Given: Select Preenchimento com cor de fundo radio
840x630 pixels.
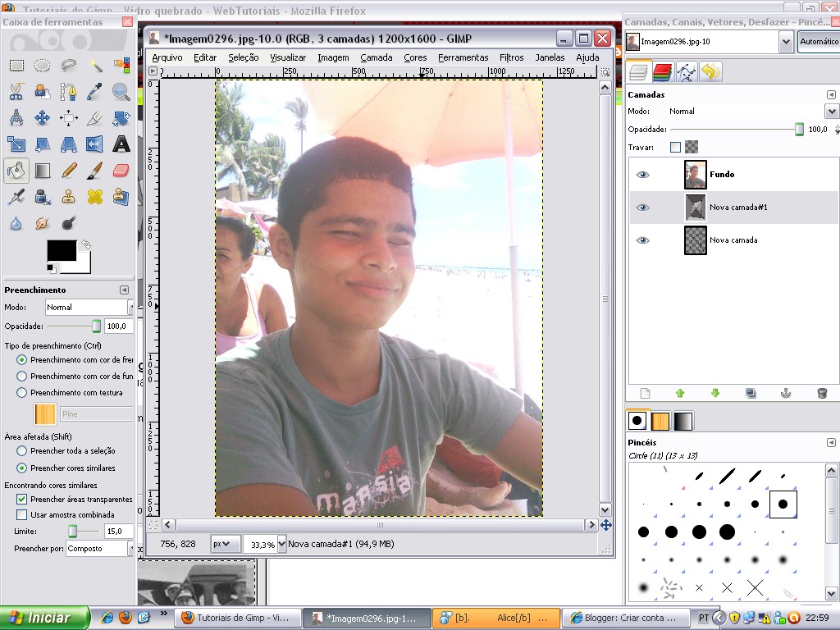Looking at the screenshot, I should 21,376.
